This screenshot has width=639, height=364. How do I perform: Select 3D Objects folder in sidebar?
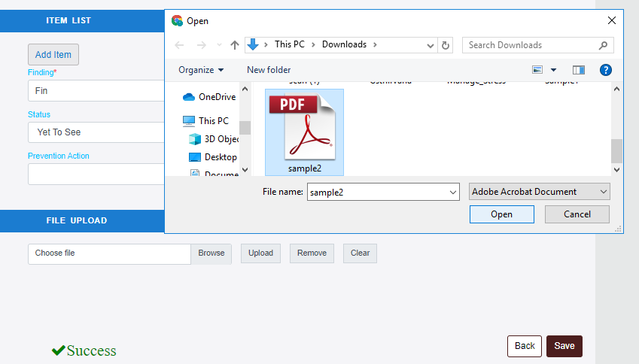(221, 139)
